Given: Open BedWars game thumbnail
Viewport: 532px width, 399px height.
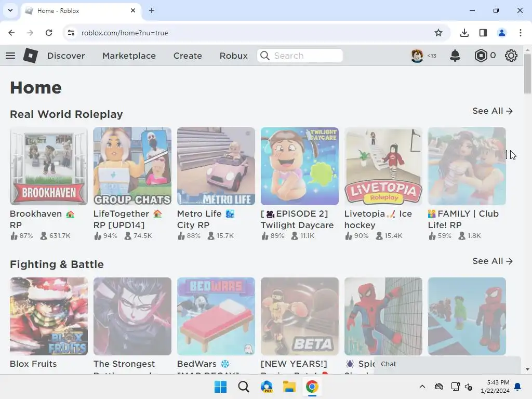Looking at the screenshot, I should (x=216, y=316).
